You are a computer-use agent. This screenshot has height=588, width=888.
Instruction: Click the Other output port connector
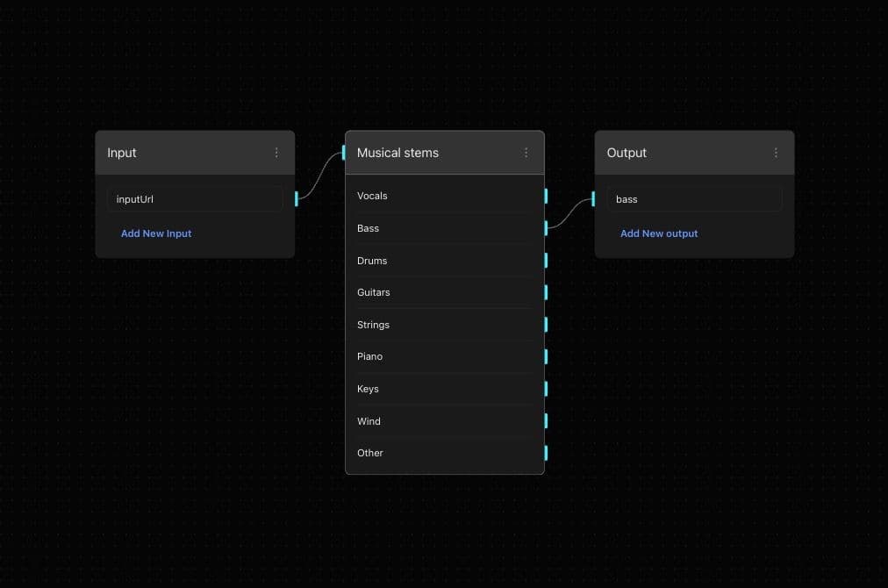[x=546, y=453]
